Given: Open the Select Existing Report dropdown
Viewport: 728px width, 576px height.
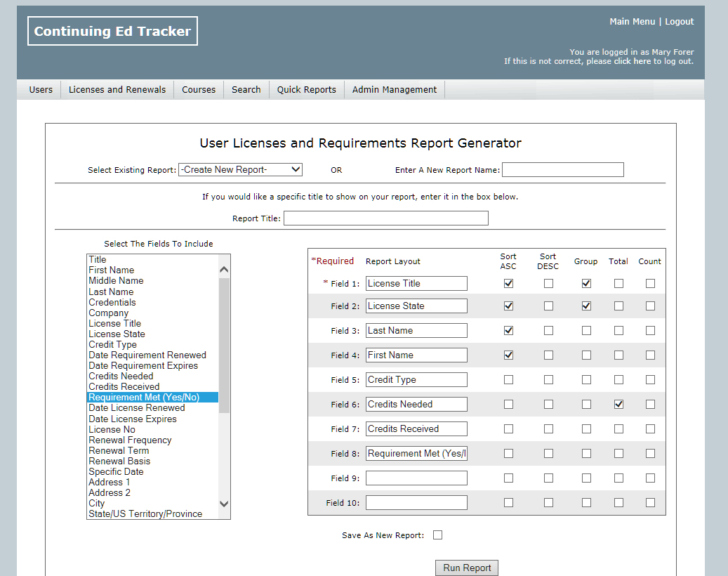Looking at the screenshot, I should click(240, 169).
